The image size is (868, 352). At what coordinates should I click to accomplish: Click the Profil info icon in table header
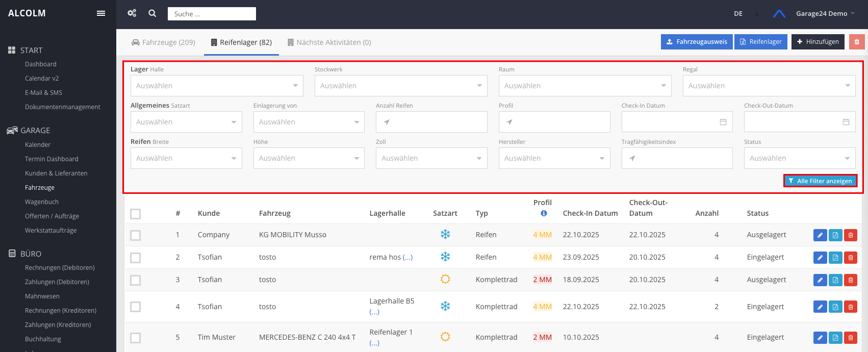pos(544,213)
